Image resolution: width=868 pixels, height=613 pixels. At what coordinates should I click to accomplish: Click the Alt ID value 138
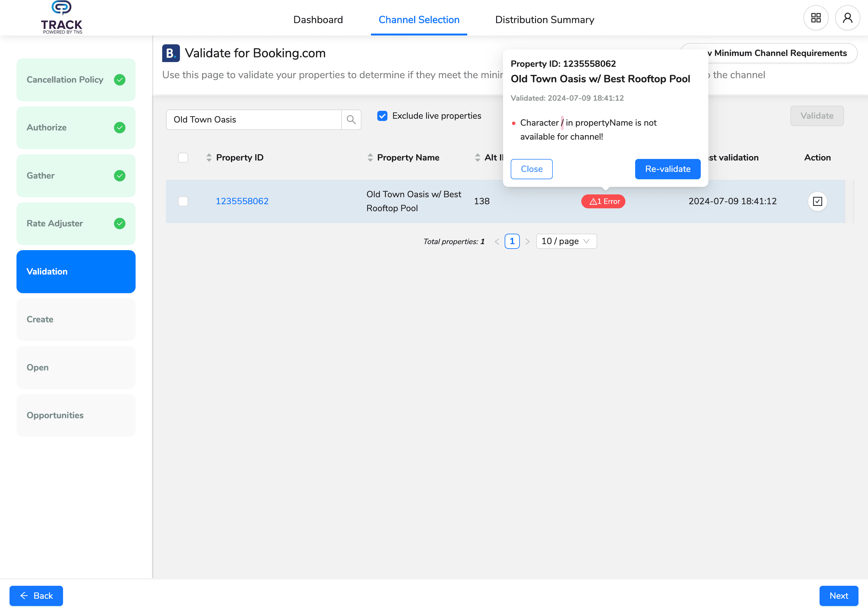(x=482, y=201)
